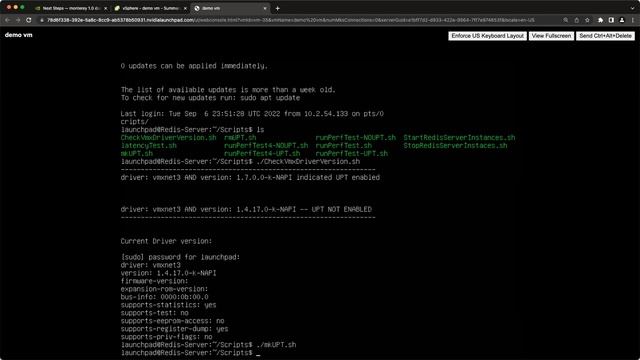Image resolution: width=640 pixels, height=360 pixels.
Task: Click StopRedisServerInstaces.sh file name
Action: pyautogui.click(x=455, y=145)
